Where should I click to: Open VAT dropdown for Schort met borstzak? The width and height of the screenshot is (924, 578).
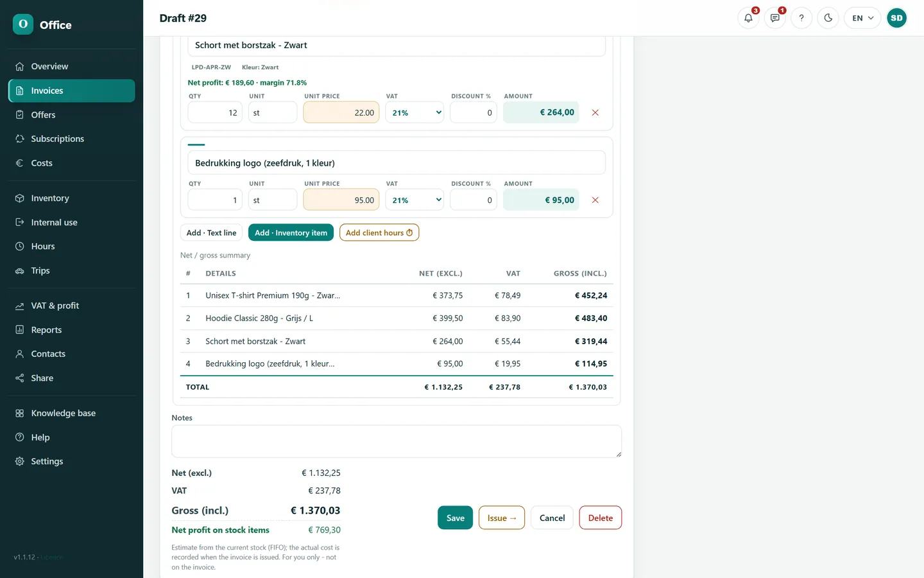pos(415,112)
